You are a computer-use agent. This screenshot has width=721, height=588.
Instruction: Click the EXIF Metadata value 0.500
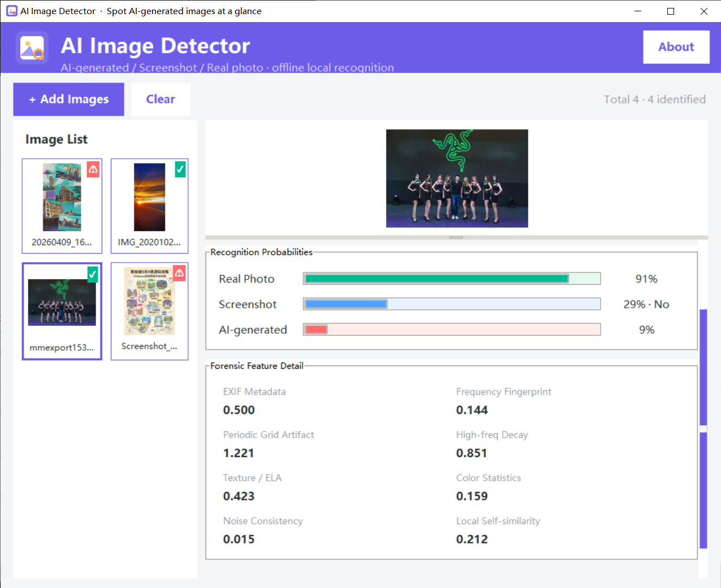click(239, 410)
